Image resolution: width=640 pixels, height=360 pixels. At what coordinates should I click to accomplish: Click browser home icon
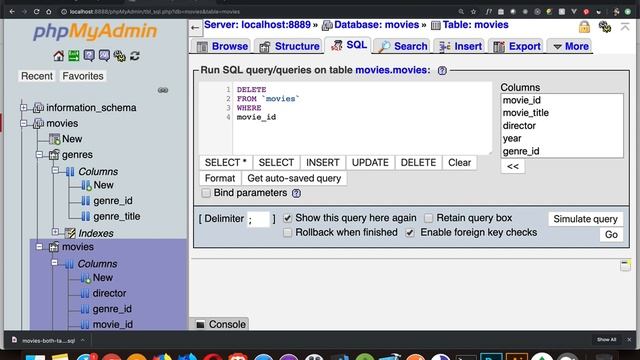[49, 12]
